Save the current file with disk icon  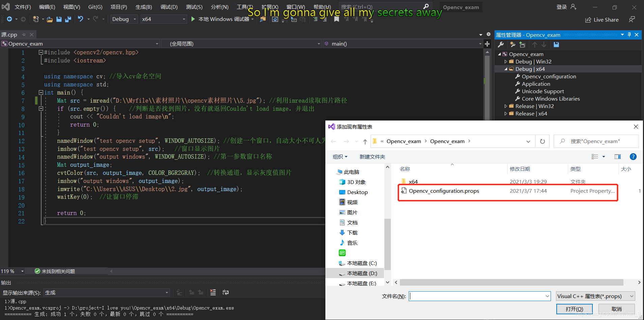tap(59, 19)
